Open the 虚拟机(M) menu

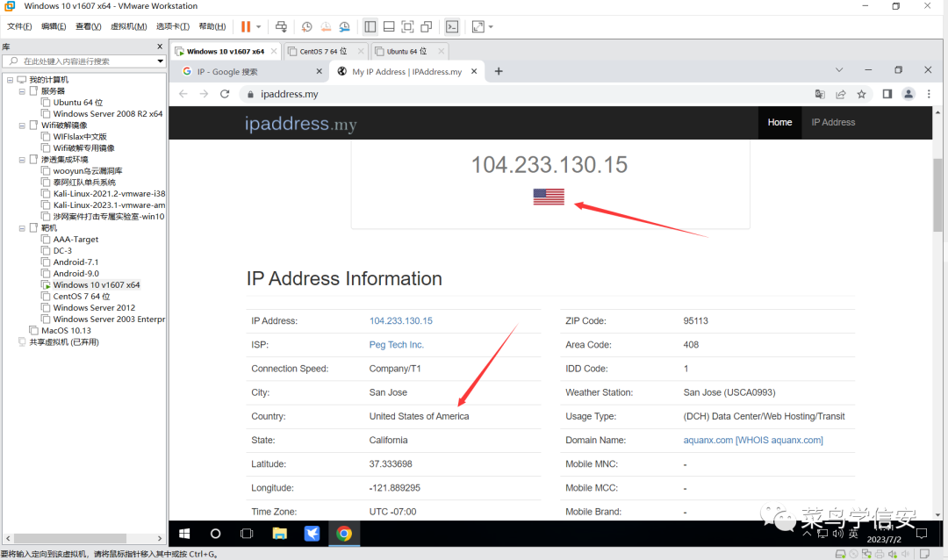click(129, 26)
